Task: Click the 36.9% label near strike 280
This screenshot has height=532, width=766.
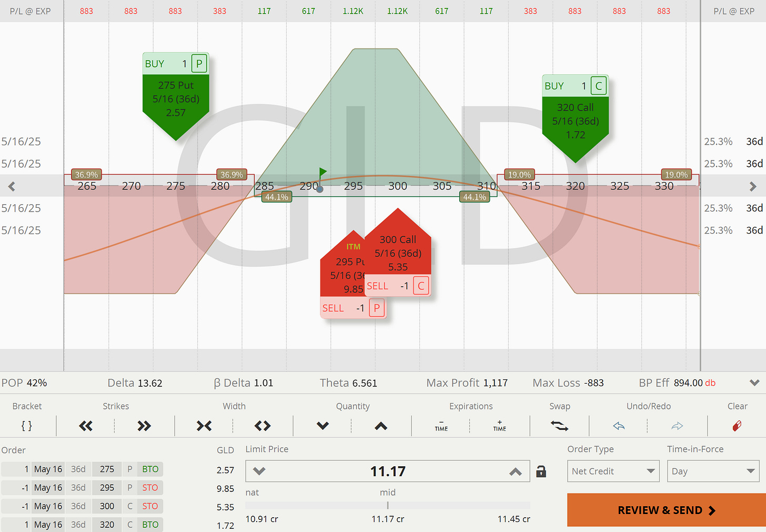Action: tap(231, 175)
